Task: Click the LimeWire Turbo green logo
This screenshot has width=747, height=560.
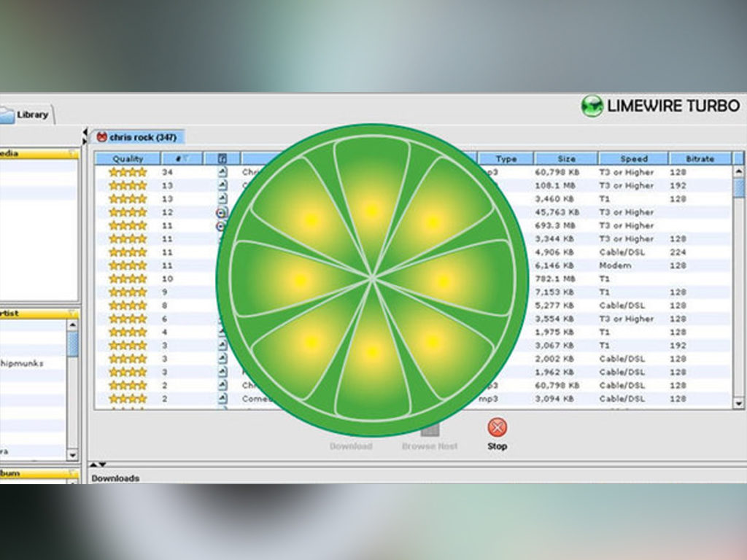Action: click(x=592, y=106)
